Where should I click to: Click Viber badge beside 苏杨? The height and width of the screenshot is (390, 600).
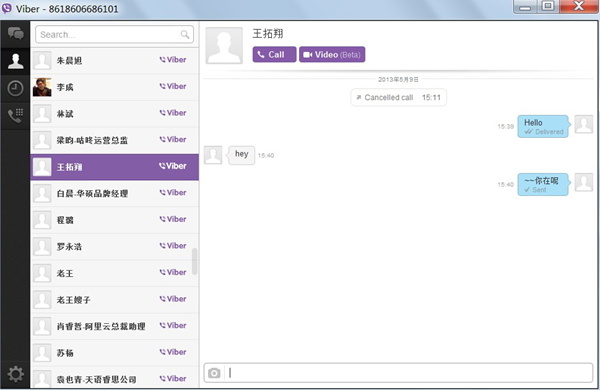173,352
